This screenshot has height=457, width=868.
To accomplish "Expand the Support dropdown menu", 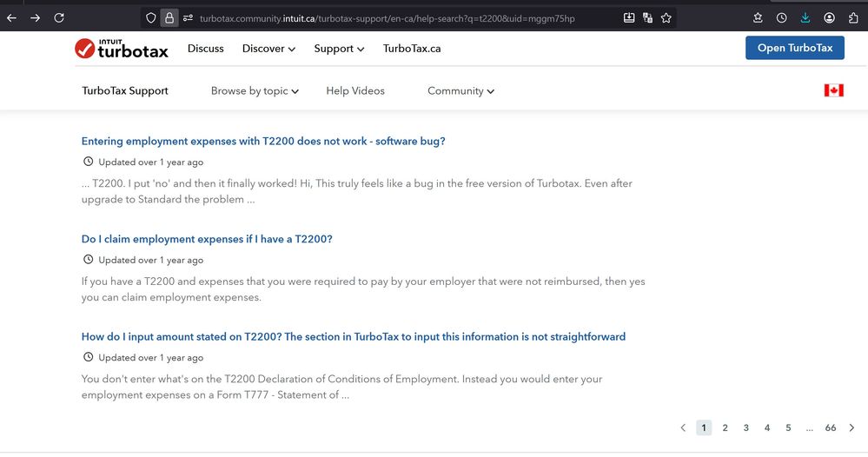I will (x=339, y=49).
